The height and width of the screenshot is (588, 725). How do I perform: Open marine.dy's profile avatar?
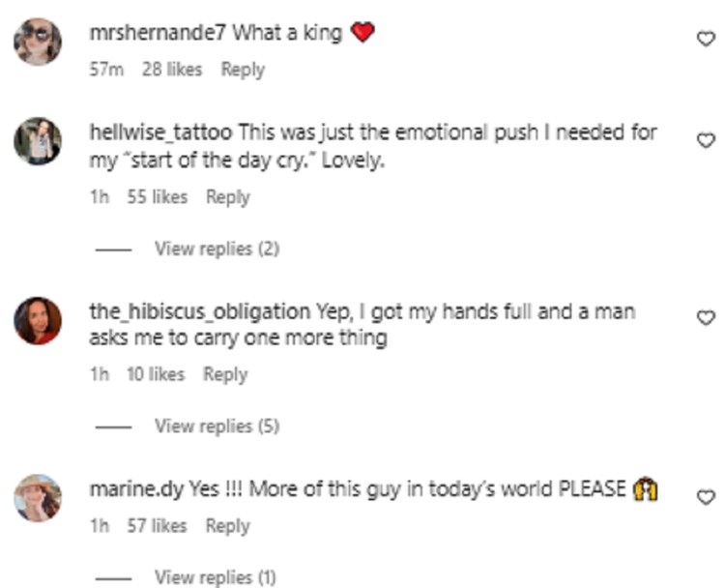point(38,498)
